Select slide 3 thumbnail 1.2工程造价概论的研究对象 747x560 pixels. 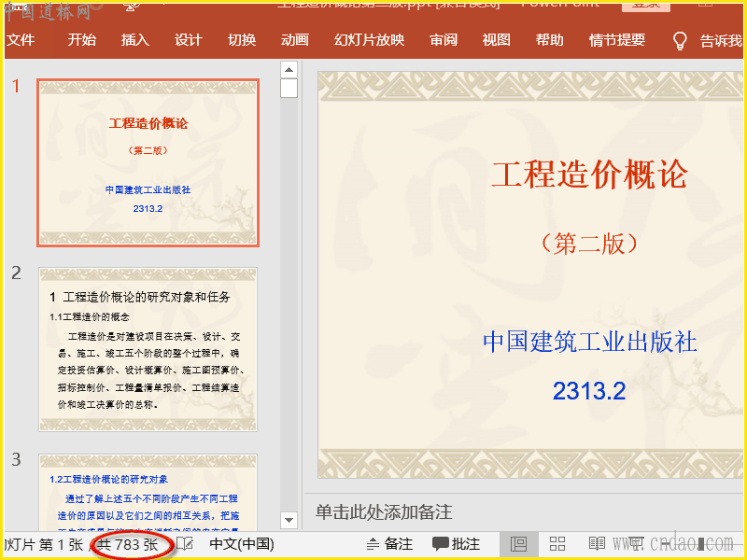tap(148, 493)
